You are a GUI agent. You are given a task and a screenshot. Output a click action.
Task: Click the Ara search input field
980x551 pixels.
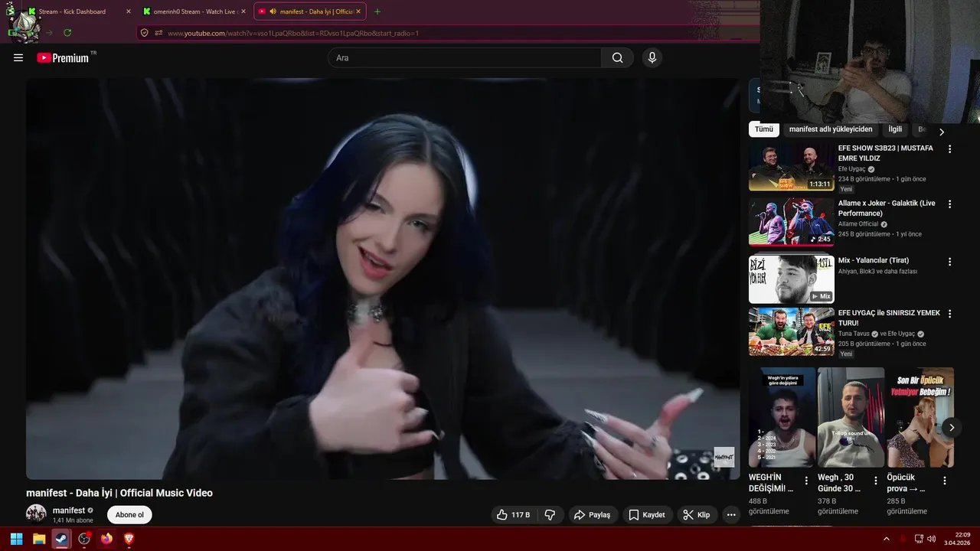tap(465, 57)
